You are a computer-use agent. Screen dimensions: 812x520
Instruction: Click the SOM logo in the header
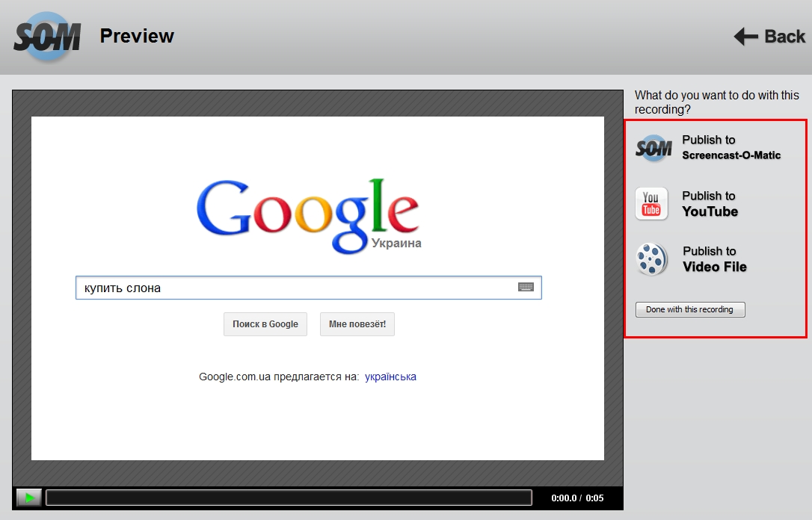pos(47,36)
